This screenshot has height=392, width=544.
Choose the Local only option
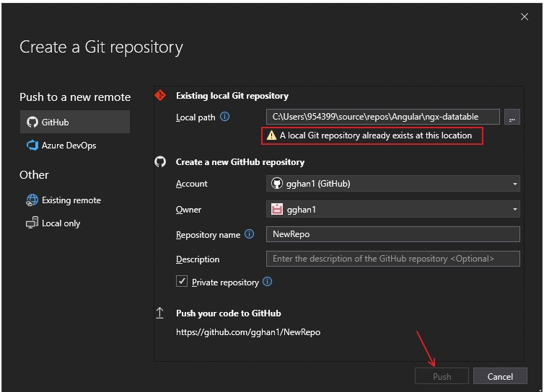[x=53, y=223]
